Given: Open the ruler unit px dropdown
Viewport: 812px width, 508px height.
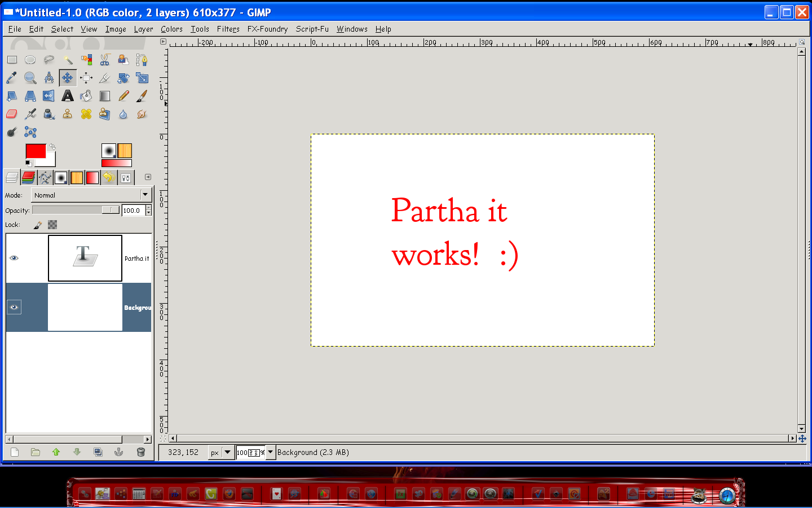Looking at the screenshot, I should pyautogui.click(x=221, y=452).
